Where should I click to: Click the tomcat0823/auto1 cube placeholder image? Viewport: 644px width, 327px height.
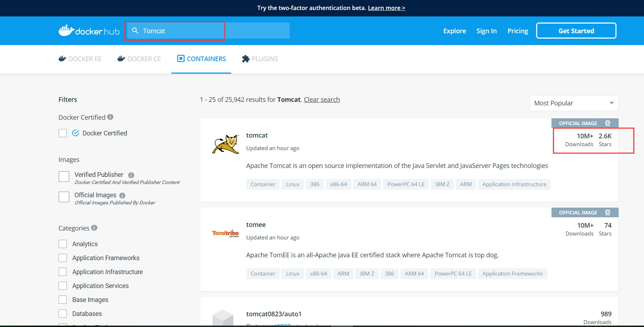tap(223, 318)
